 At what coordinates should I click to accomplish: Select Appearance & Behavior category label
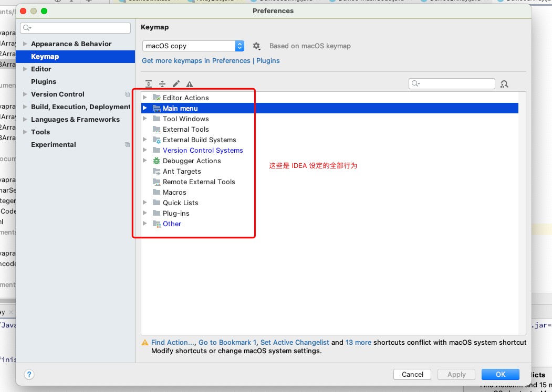point(71,44)
